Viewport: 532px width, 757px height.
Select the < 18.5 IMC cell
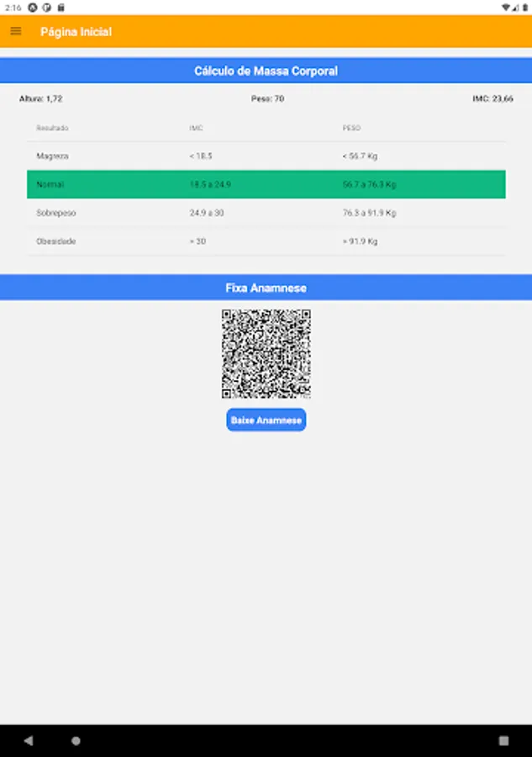[201, 156]
